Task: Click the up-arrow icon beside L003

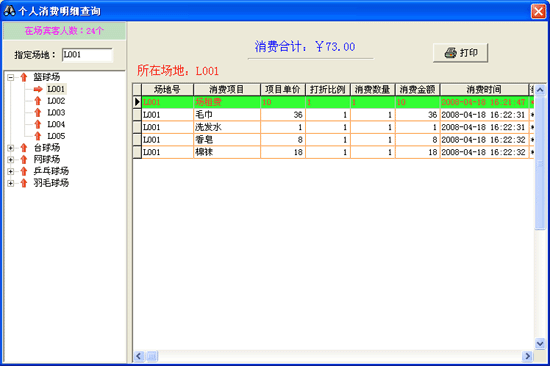Action: [38, 113]
